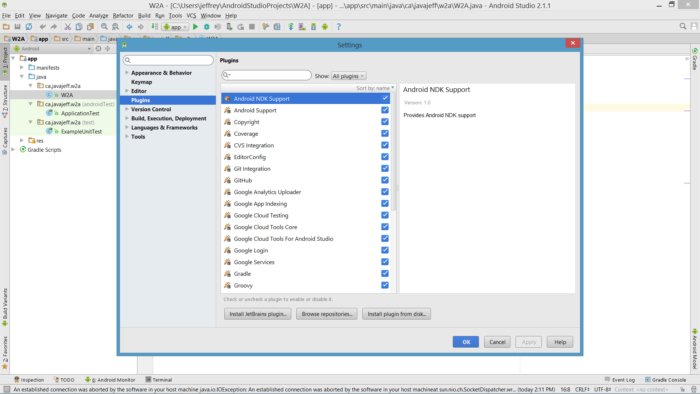The height and width of the screenshot is (394, 700).
Task: Click the plugins search field
Action: pos(267,75)
